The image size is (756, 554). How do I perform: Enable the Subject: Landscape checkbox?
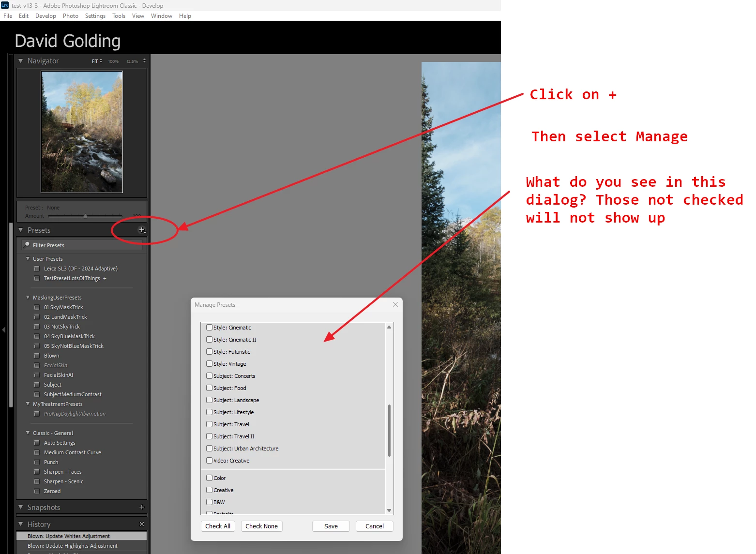[210, 400]
